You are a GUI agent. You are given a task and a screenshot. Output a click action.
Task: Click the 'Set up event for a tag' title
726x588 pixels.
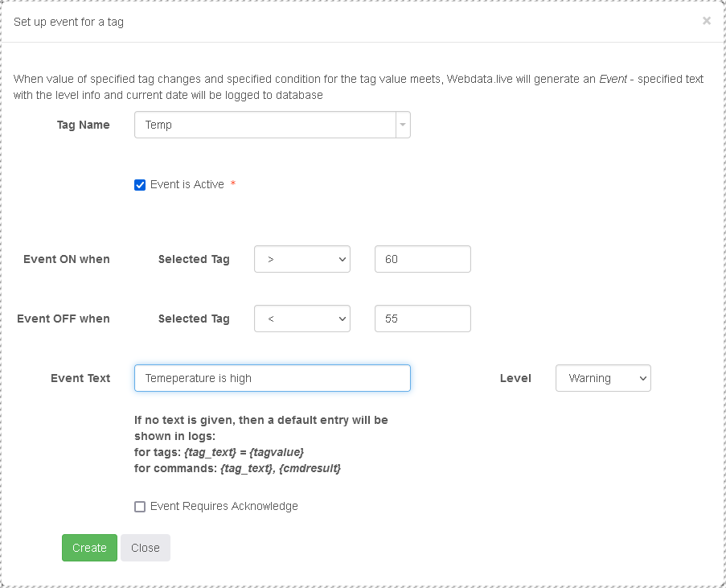tap(68, 22)
